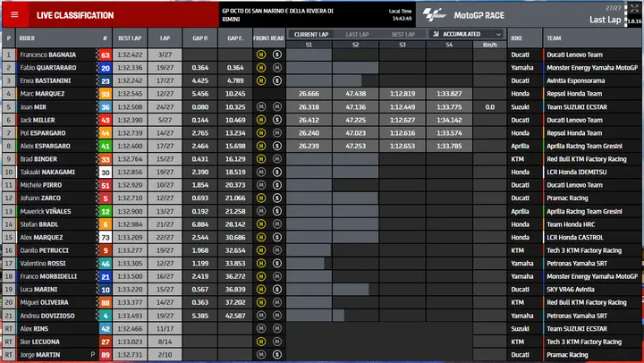Select rider Valentino ROSSI
Screen dimensions: 644x363
pos(43,263)
